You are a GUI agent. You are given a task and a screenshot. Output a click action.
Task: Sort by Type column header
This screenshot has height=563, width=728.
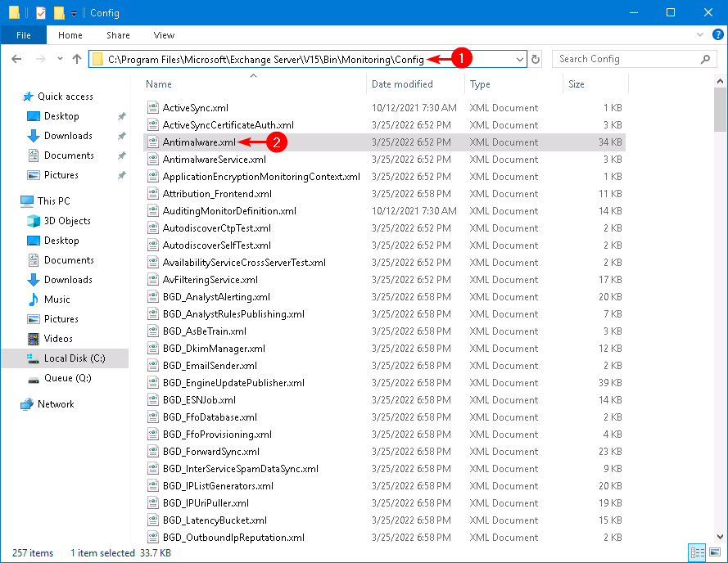480,84
